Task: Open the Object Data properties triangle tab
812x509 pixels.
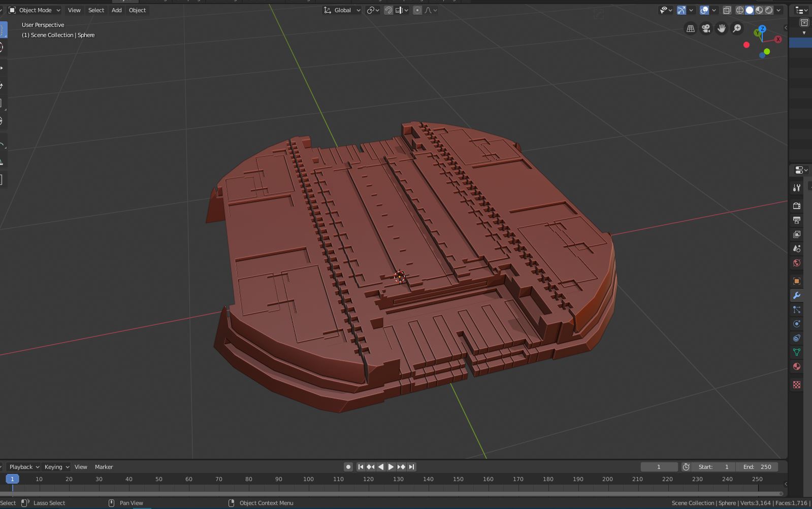Action: click(x=796, y=352)
